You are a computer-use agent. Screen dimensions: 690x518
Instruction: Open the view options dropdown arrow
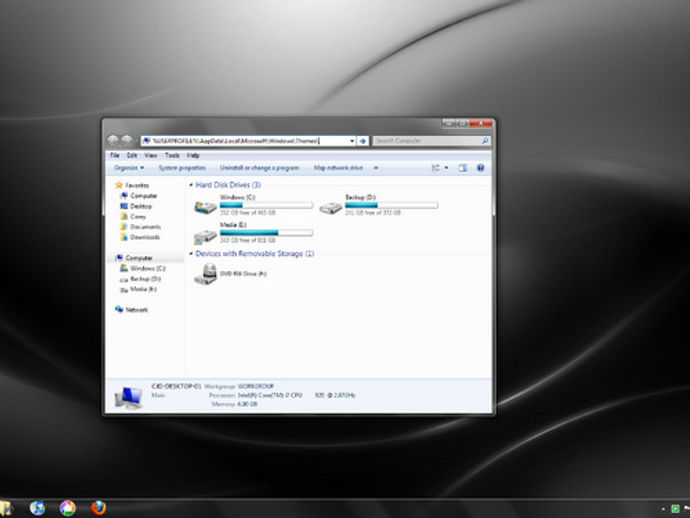tap(446, 168)
